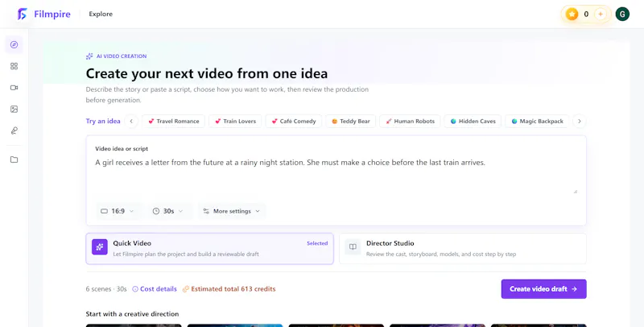Click the 'Video idea or script' label
The height and width of the screenshot is (327, 644).
tap(122, 149)
